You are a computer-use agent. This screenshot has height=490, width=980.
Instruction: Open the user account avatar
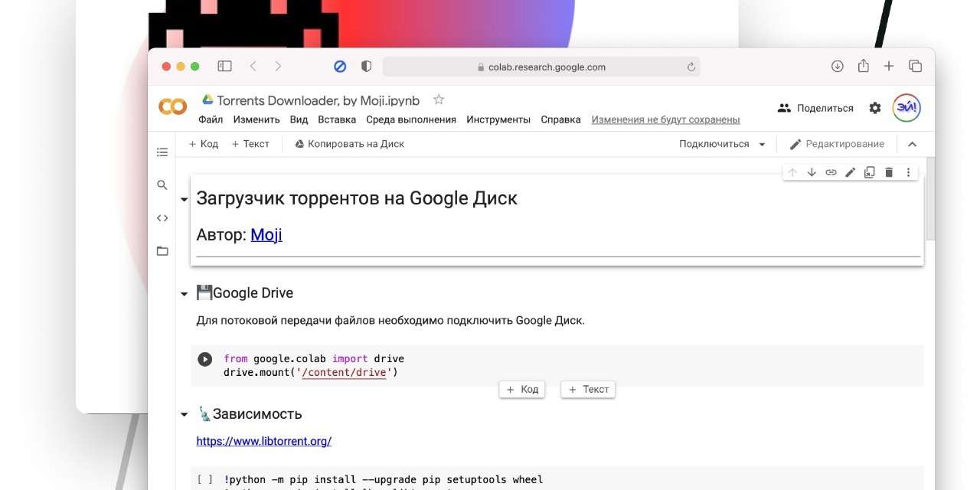click(x=906, y=108)
